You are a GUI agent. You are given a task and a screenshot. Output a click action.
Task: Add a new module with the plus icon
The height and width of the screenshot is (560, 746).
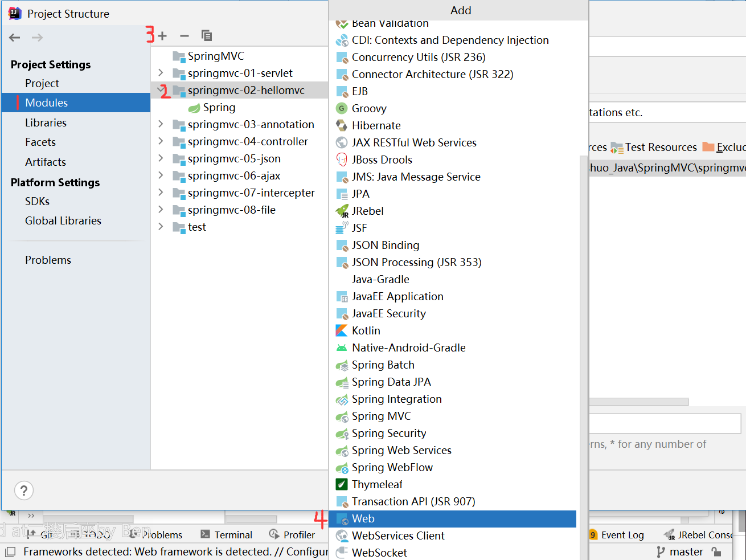coord(163,35)
